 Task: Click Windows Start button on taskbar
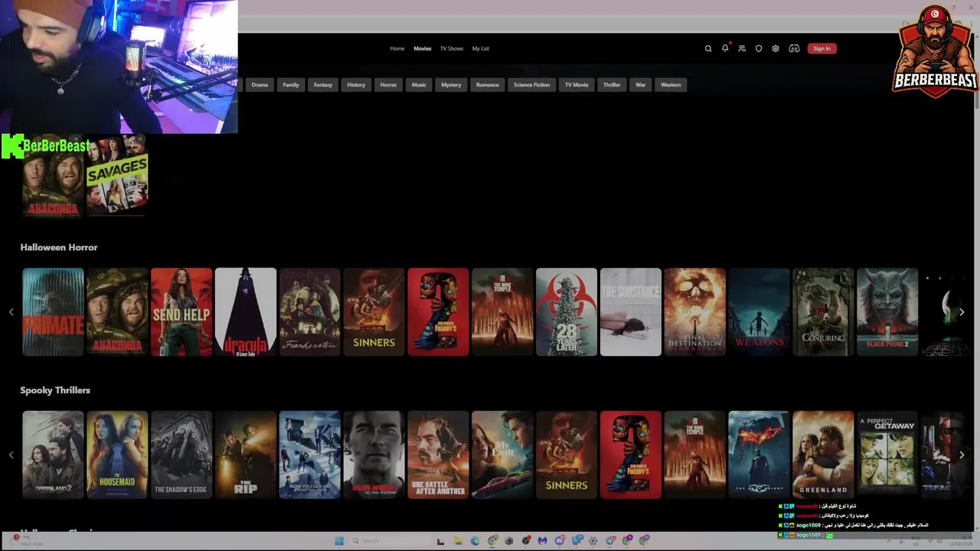pyautogui.click(x=339, y=541)
